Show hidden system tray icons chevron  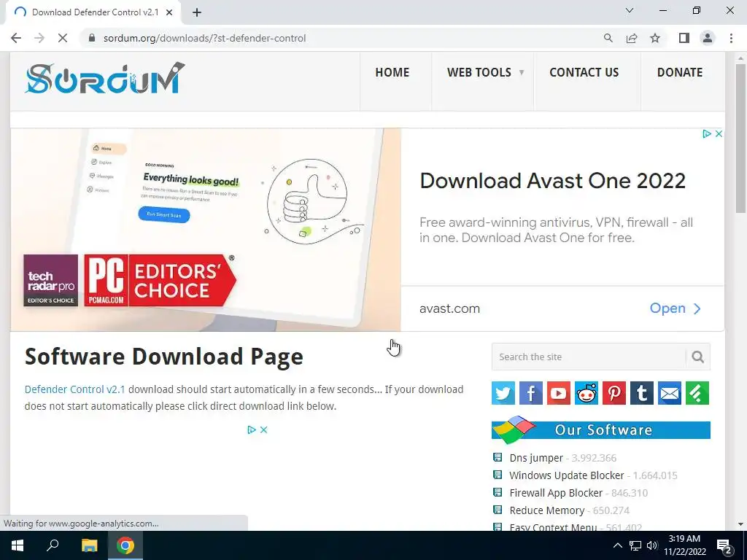(x=617, y=545)
